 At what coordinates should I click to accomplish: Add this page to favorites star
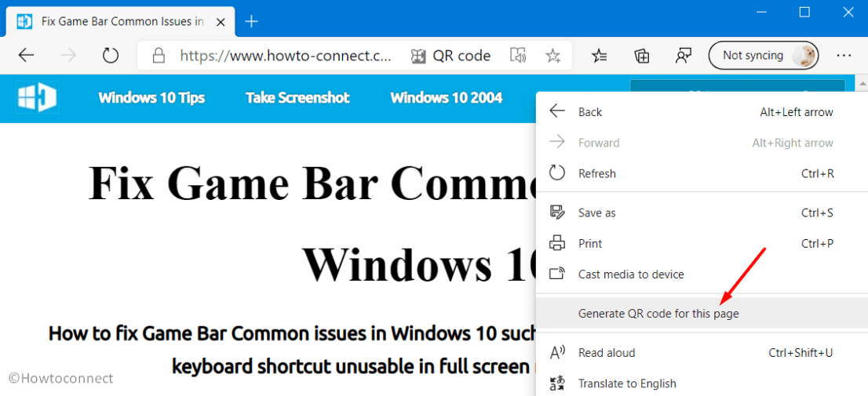pyautogui.click(x=552, y=56)
